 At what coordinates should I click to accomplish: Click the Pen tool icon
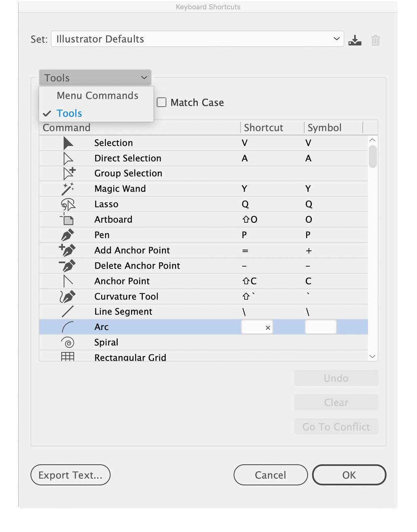pyautogui.click(x=68, y=235)
